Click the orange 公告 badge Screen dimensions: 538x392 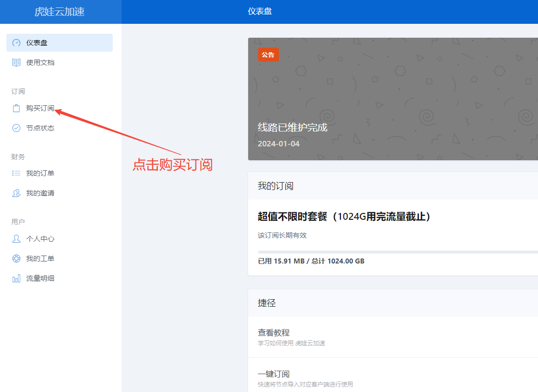coord(268,55)
